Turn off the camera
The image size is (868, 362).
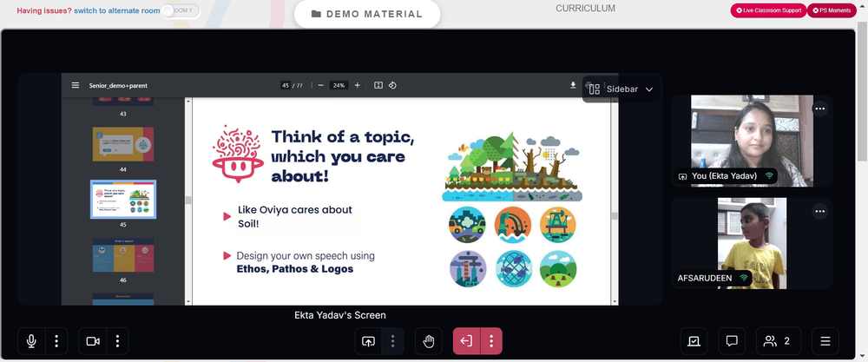pos(93,341)
